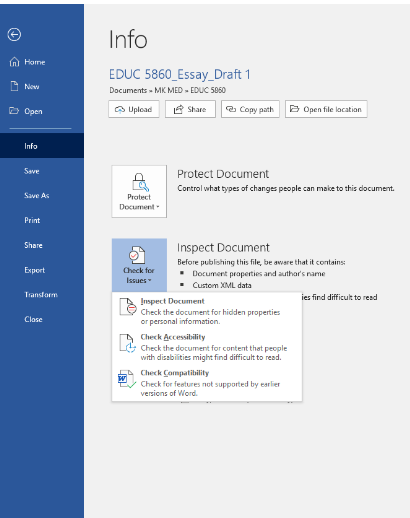
Task: Select Check Compatibility menu entry
Action: (x=207, y=383)
